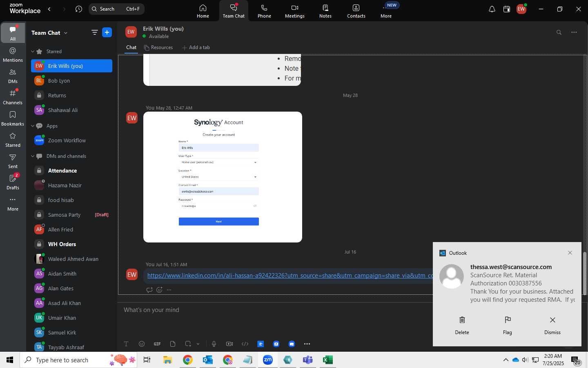Click the Search box
Viewport: 588px width, 368px height.
[116, 9]
